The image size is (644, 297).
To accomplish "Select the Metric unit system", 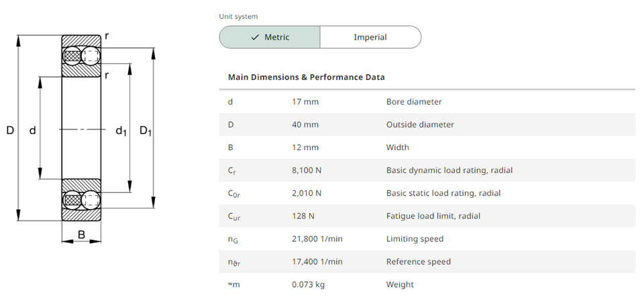I will click(270, 38).
